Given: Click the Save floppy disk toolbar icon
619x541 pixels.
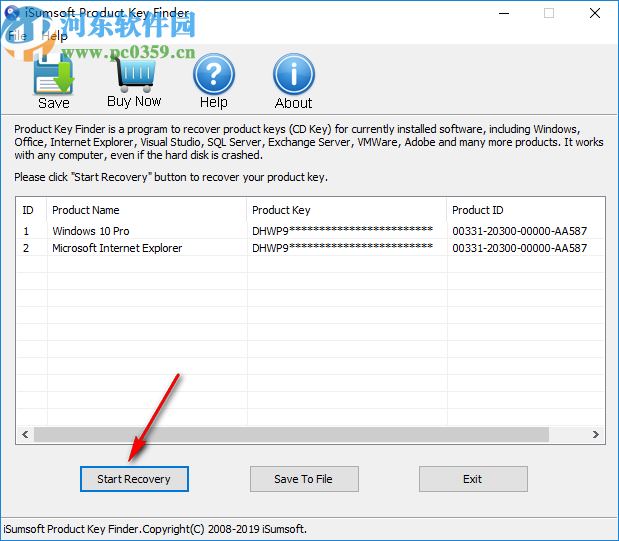Looking at the screenshot, I should coord(54,74).
